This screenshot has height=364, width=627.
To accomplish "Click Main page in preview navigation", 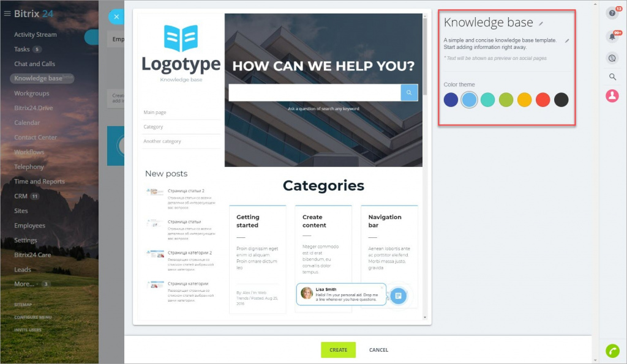I will point(155,113).
